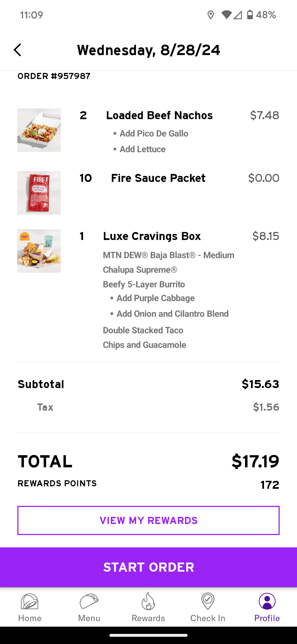Tap the Loaded Beef Nachos thumbnail
Viewport: 297px width, 644px height.
[39, 130]
